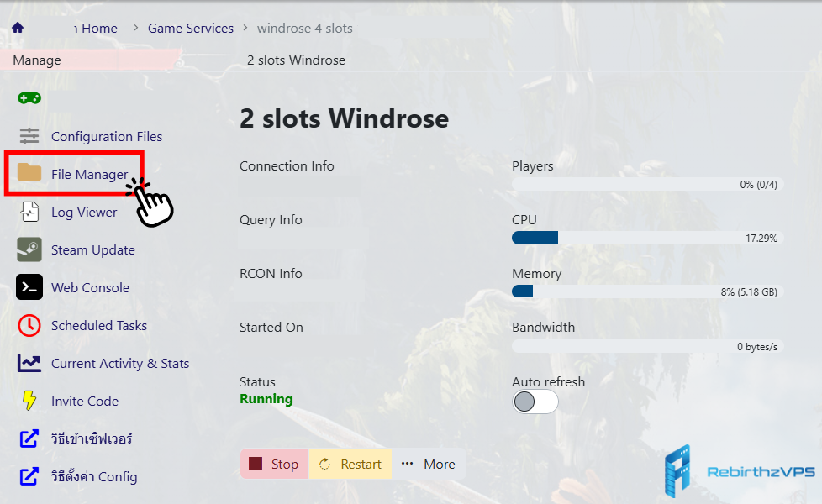The height and width of the screenshot is (504, 822).
Task: Navigate to Game Services breadcrumb link
Action: pyautogui.click(x=191, y=28)
